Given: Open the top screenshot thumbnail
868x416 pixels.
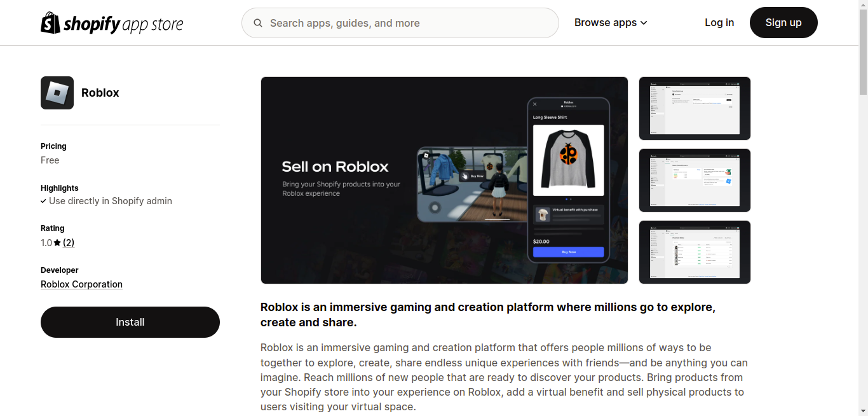Looking at the screenshot, I should pos(695,108).
